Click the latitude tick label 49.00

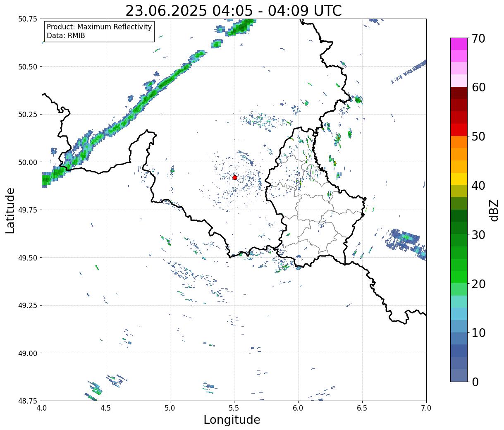click(x=28, y=353)
